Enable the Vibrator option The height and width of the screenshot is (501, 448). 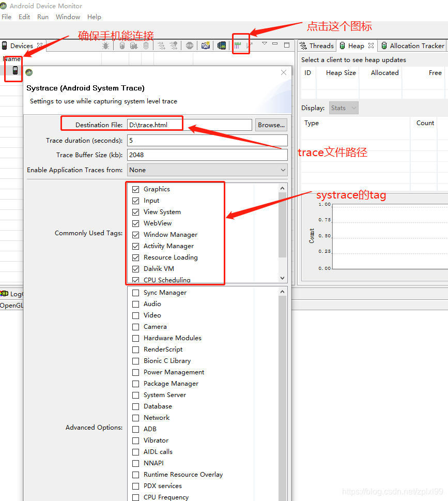click(136, 441)
